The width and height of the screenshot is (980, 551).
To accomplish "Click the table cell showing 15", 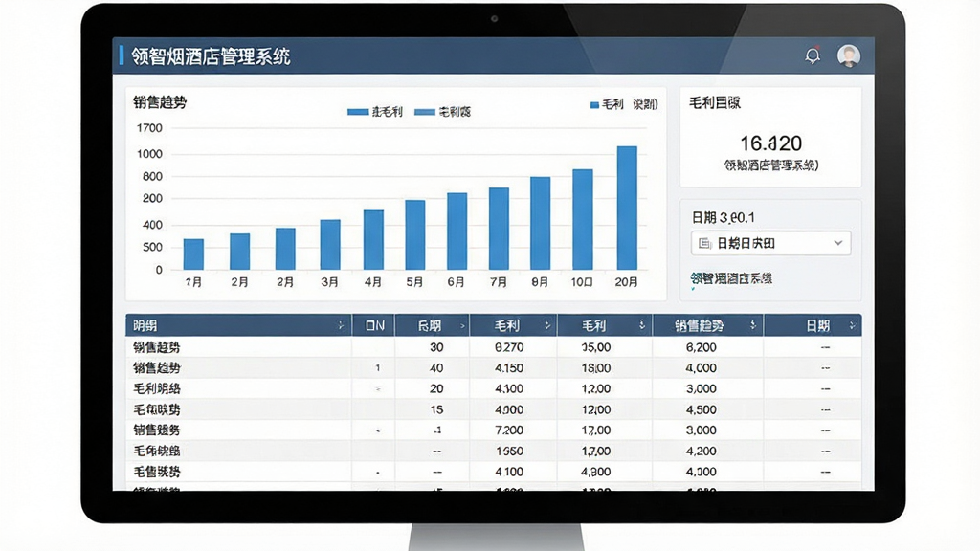I will point(436,409).
